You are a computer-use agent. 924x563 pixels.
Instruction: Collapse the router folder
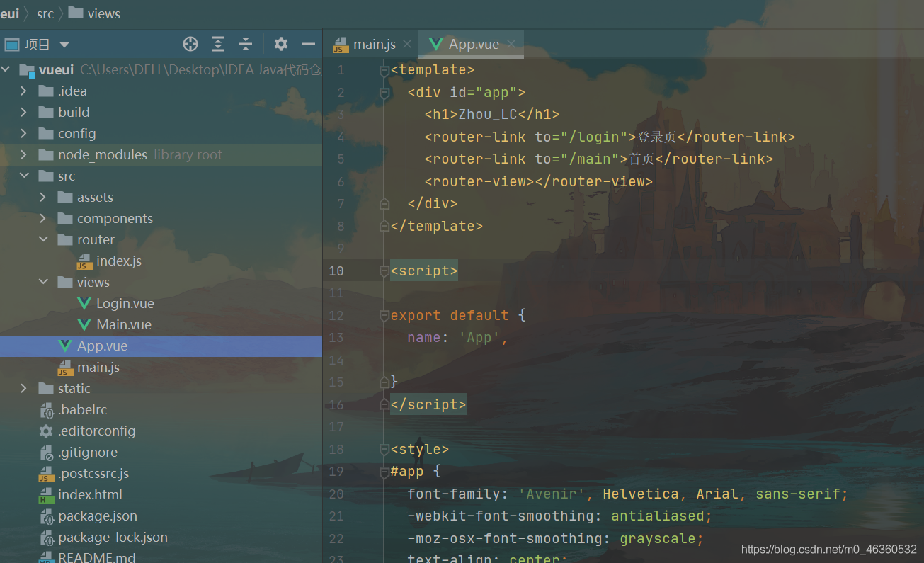click(x=43, y=239)
